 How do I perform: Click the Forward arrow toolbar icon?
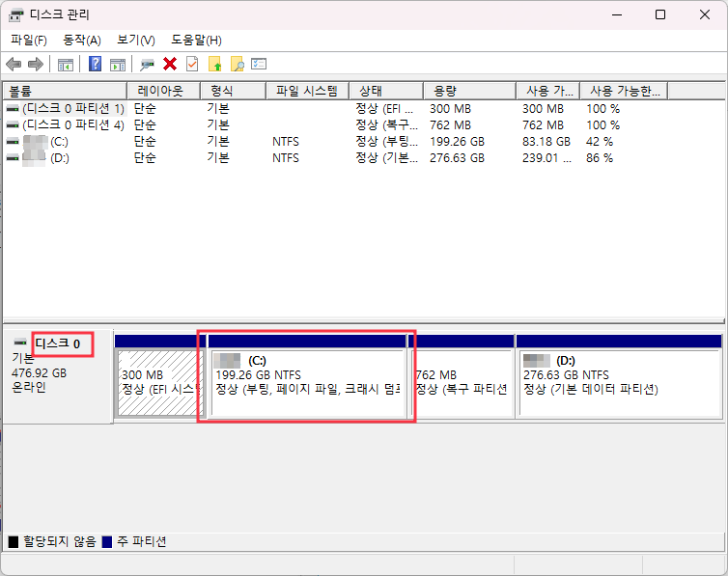(36, 64)
